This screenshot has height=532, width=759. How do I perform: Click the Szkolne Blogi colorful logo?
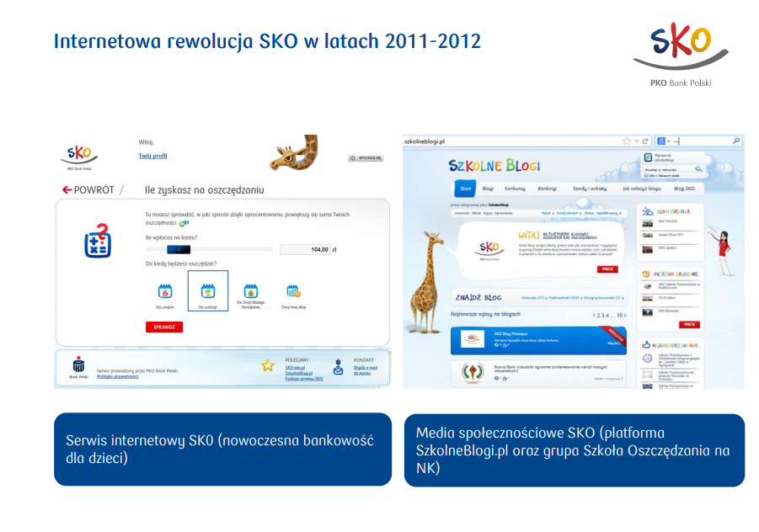[494, 166]
